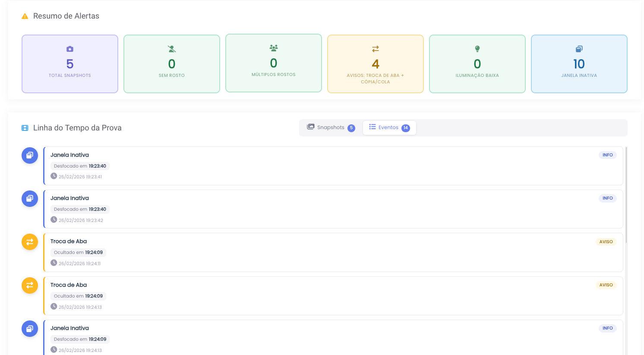
Task: Click the 'Resumo de Alertas' heading
Action: pos(66,16)
